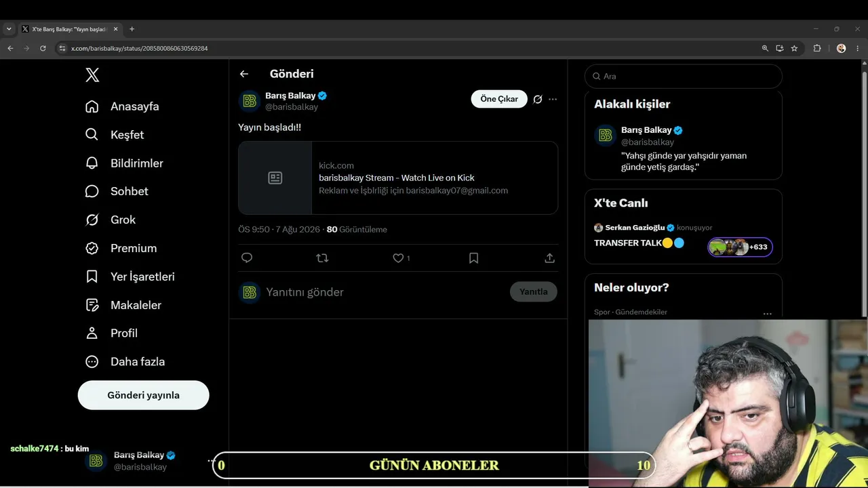Open Bildirimler notifications

(124, 163)
